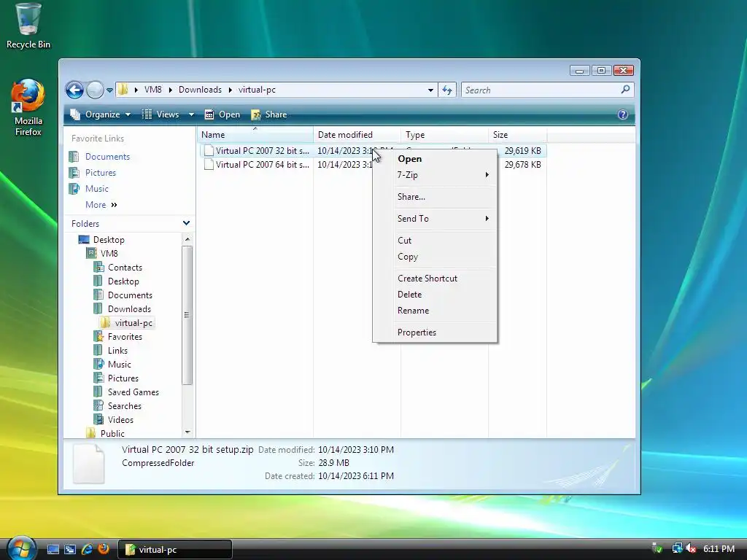
Task: Select Videos folder in tree
Action: click(113, 419)
